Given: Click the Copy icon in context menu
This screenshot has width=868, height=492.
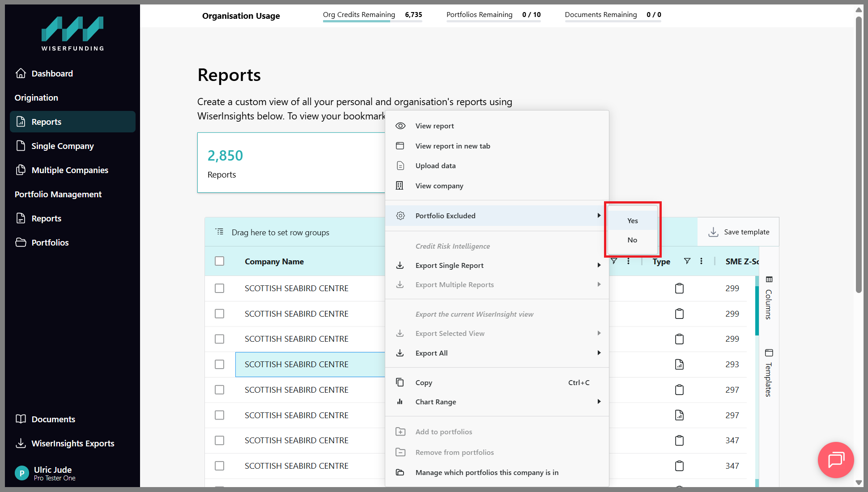Looking at the screenshot, I should coord(400,382).
